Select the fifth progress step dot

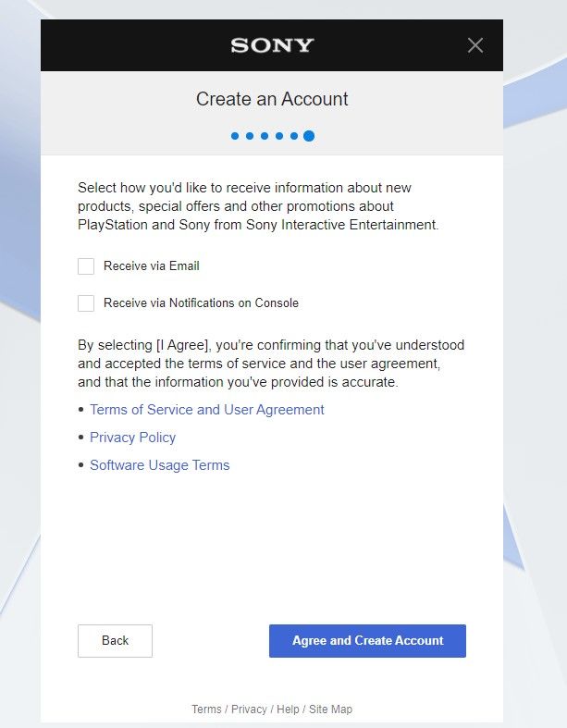point(294,136)
